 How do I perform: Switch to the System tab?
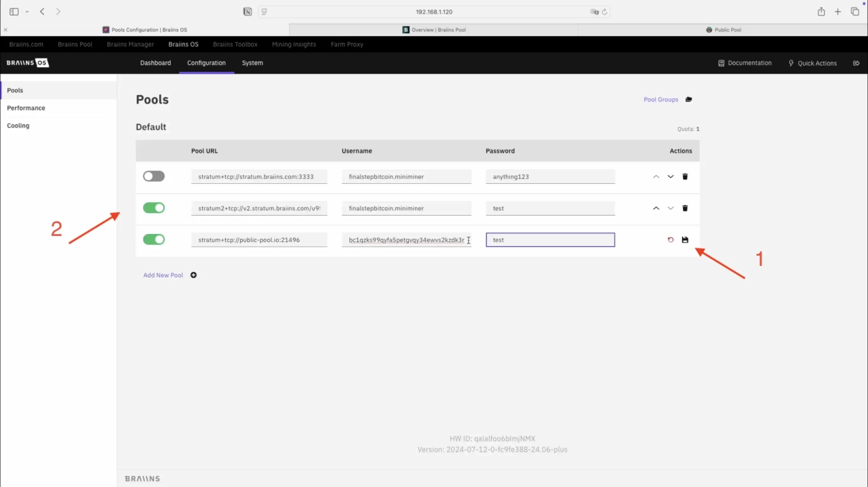point(252,63)
